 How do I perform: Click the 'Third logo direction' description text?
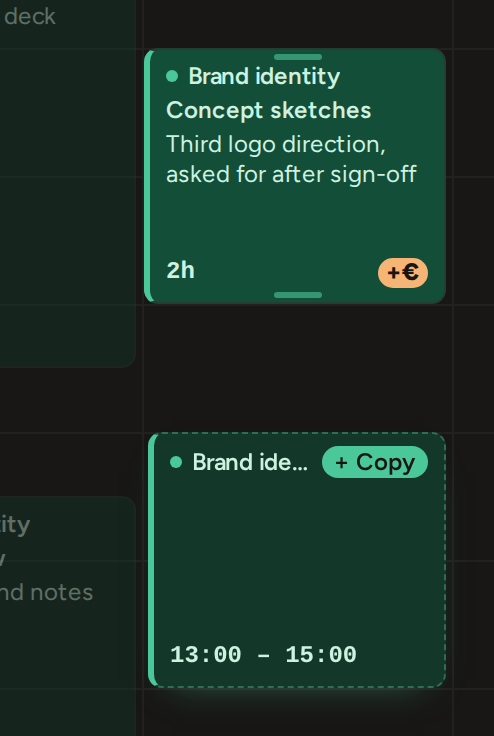coord(291,159)
